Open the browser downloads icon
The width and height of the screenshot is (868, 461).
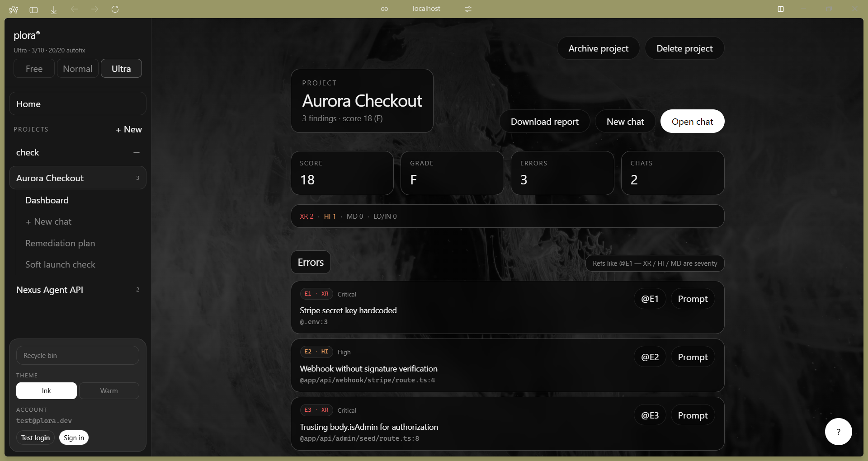[54, 9]
